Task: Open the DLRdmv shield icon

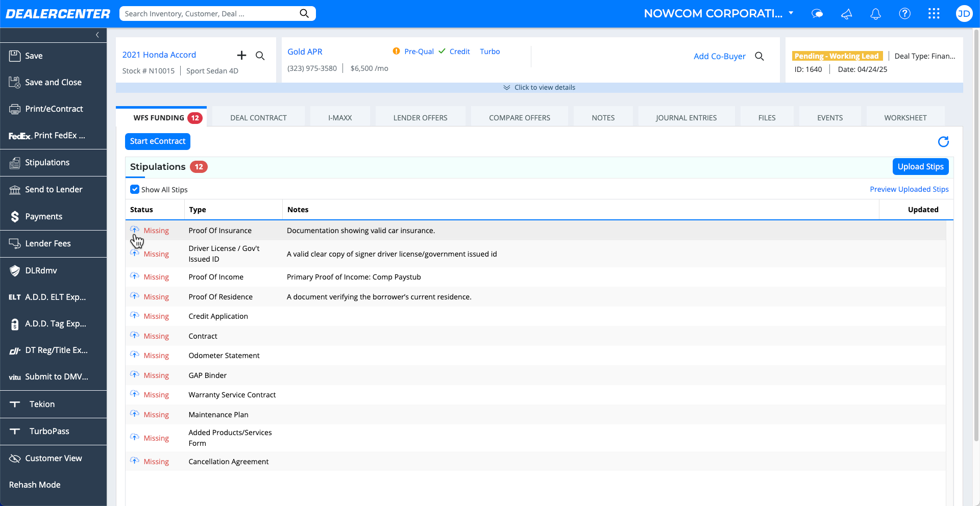Action: [15, 270]
